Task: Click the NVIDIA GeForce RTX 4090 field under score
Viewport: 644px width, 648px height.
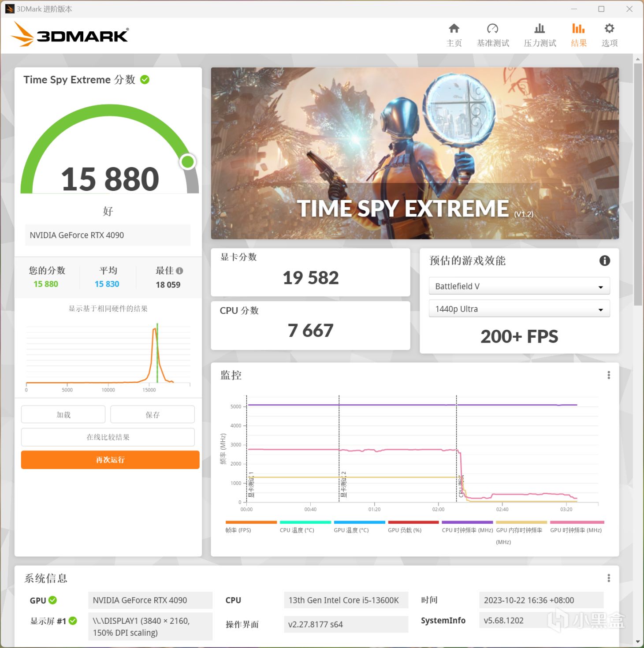Action: 108,235
